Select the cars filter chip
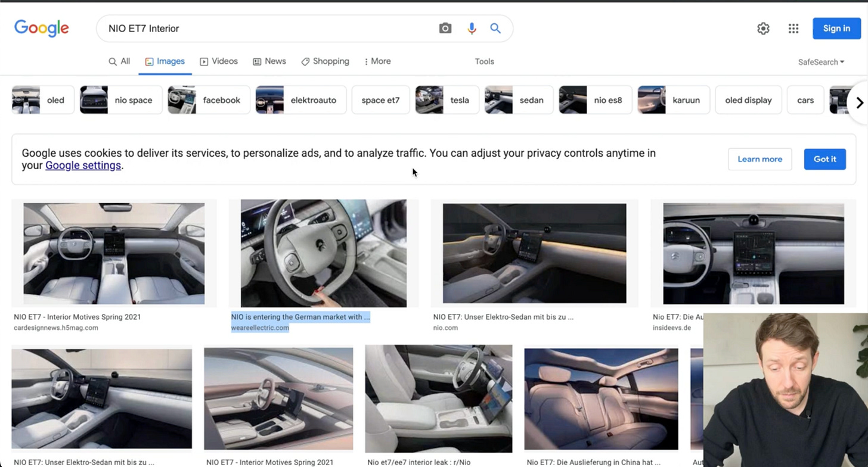 click(805, 100)
